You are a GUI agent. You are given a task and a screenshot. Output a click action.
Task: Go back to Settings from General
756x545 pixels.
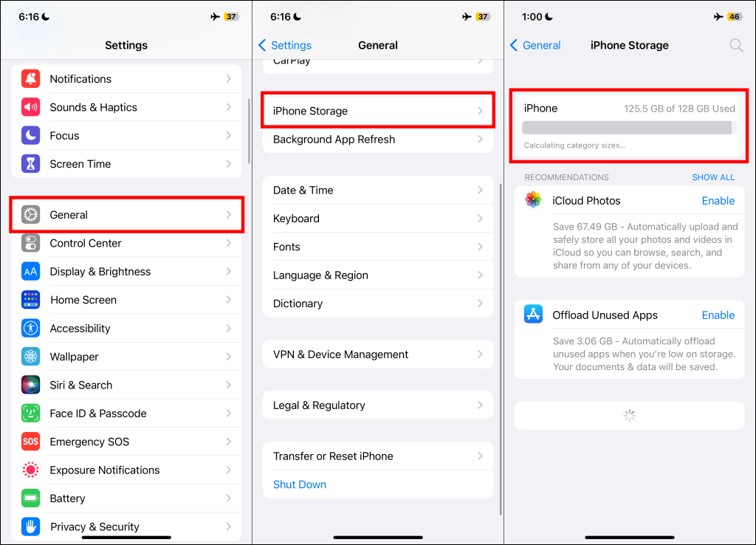[x=285, y=45]
